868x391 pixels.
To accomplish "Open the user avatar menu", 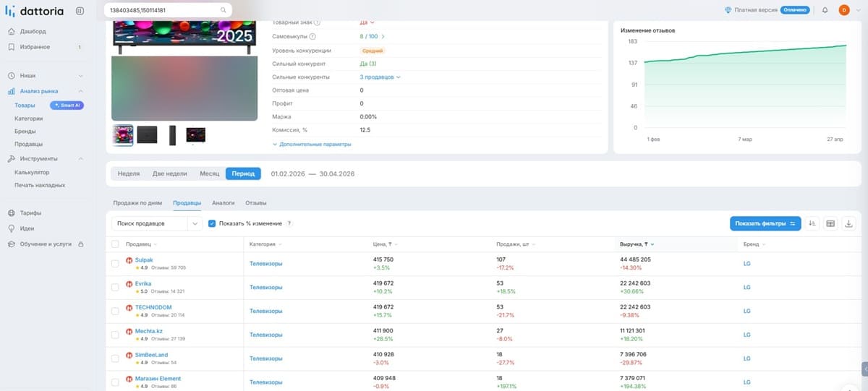I will (843, 10).
